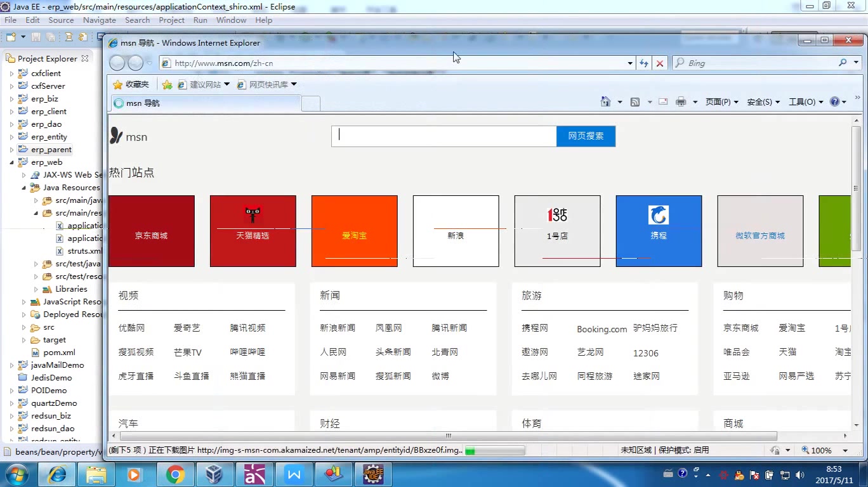
Task: Select pom.xml in Project Explorer
Action: click(60, 353)
